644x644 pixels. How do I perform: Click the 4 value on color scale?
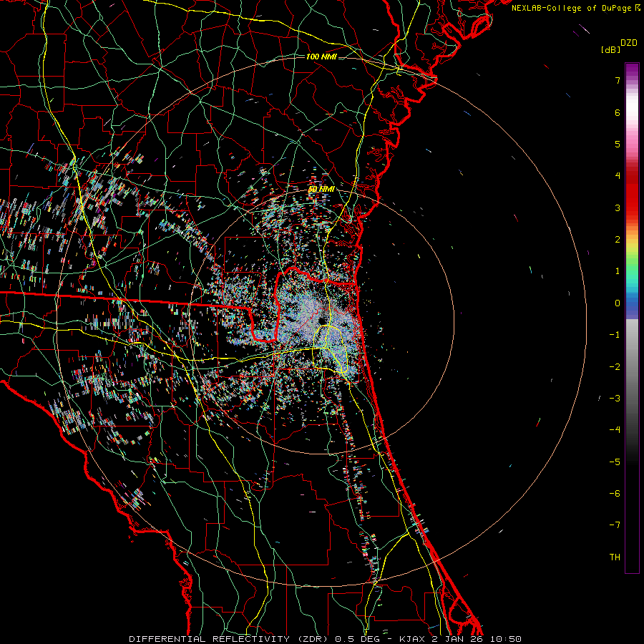[x=618, y=176]
